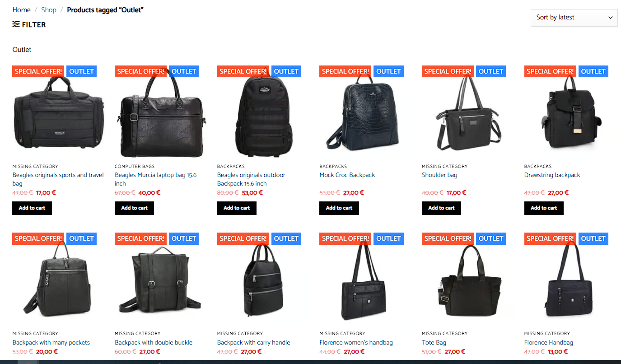Screen dimensions: 621x364
Task: Open the Filter panel via sliders icon
Action: pos(29,24)
